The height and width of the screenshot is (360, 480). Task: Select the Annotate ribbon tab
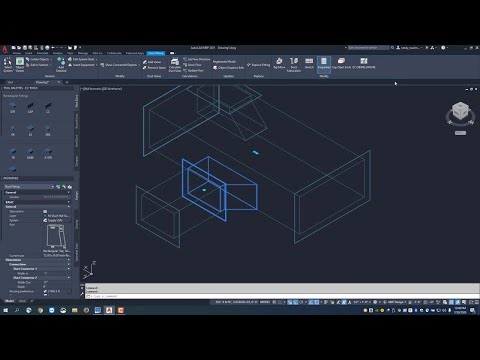click(x=42, y=53)
